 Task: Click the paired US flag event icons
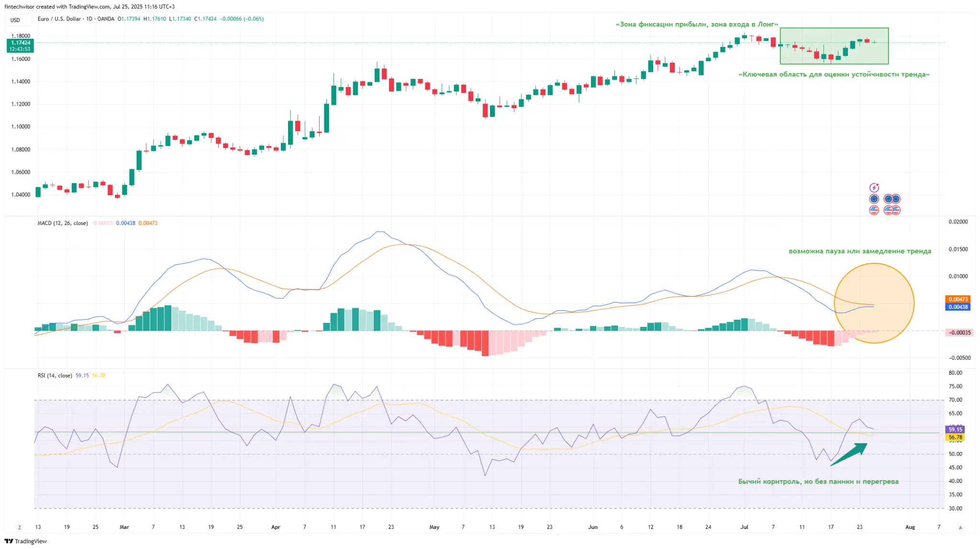pyautogui.click(x=892, y=211)
